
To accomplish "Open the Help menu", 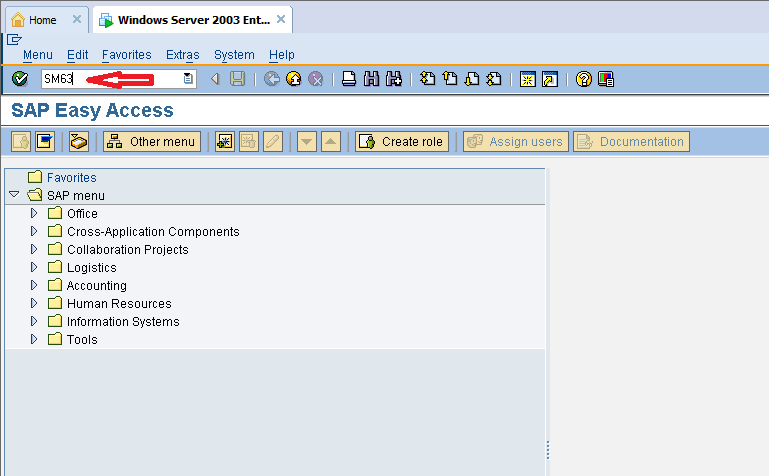I will coord(282,55).
